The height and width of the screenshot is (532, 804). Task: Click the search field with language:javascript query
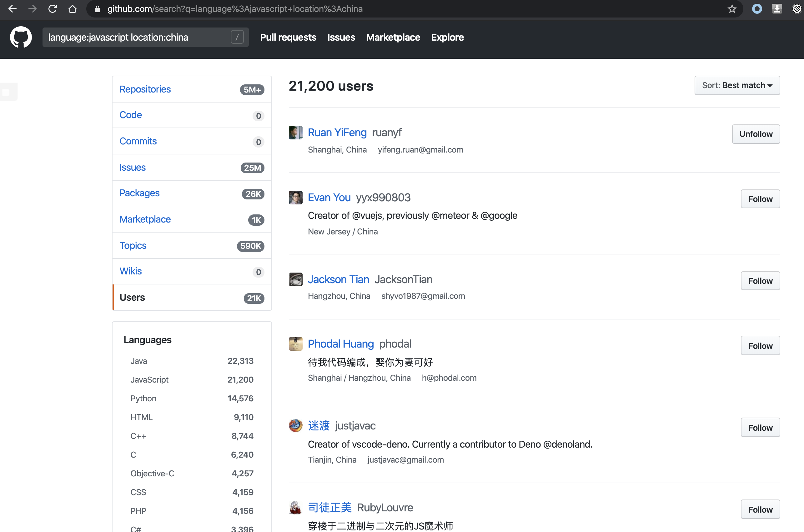(x=136, y=37)
